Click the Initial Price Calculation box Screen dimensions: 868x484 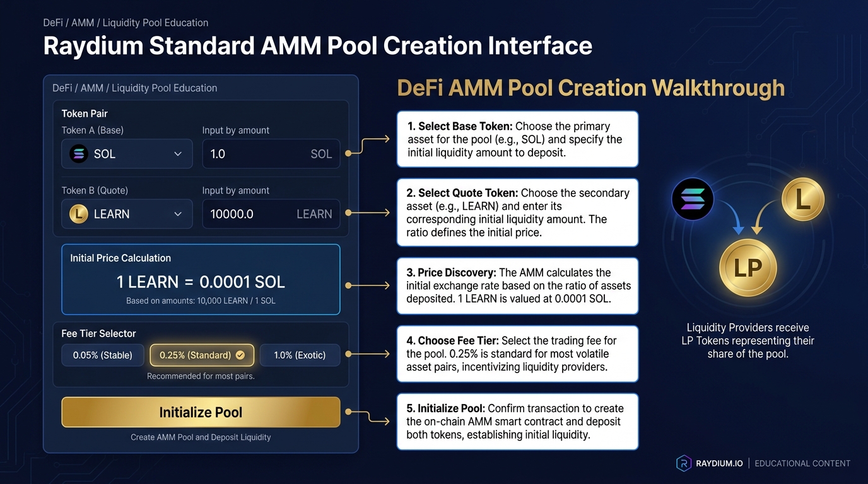tap(201, 279)
